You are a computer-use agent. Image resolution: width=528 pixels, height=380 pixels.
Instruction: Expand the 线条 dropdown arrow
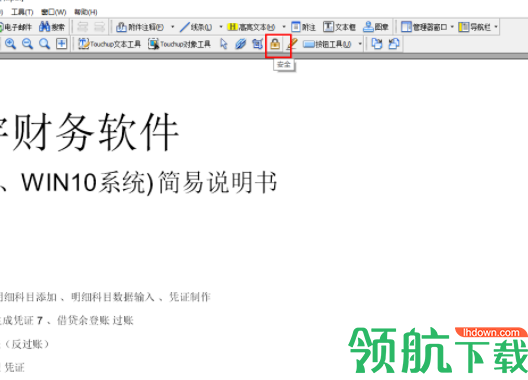[x=221, y=27]
